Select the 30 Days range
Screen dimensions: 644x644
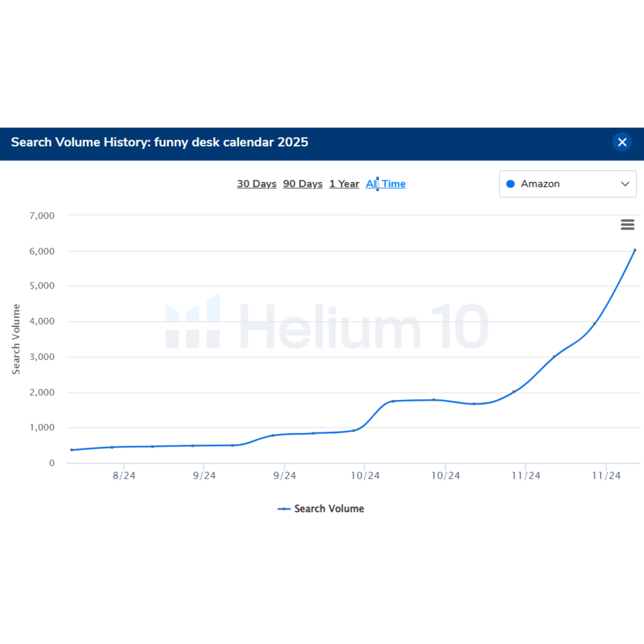257,184
